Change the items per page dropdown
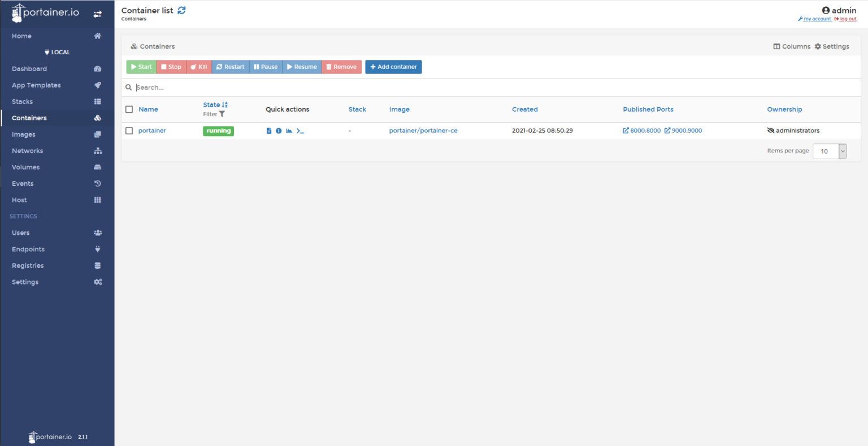This screenshot has width=868, height=446. 828,151
